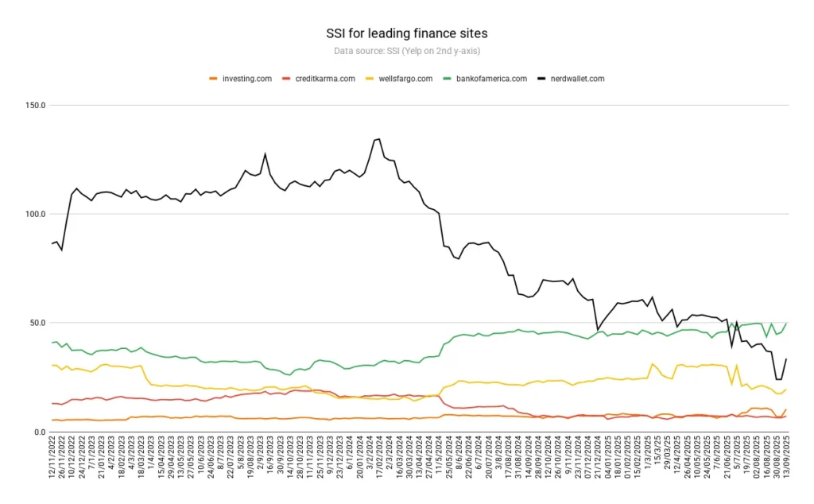The height and width of the screenshot is (504, 814).
Task: Click the 2/9/2023 x-axis date label
Action: [x=260, y=452]
